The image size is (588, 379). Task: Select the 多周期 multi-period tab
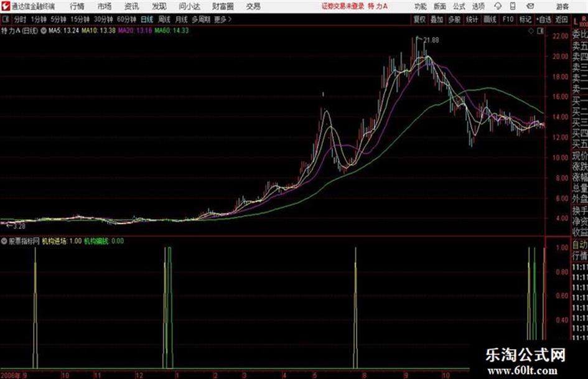coord(201,19)
